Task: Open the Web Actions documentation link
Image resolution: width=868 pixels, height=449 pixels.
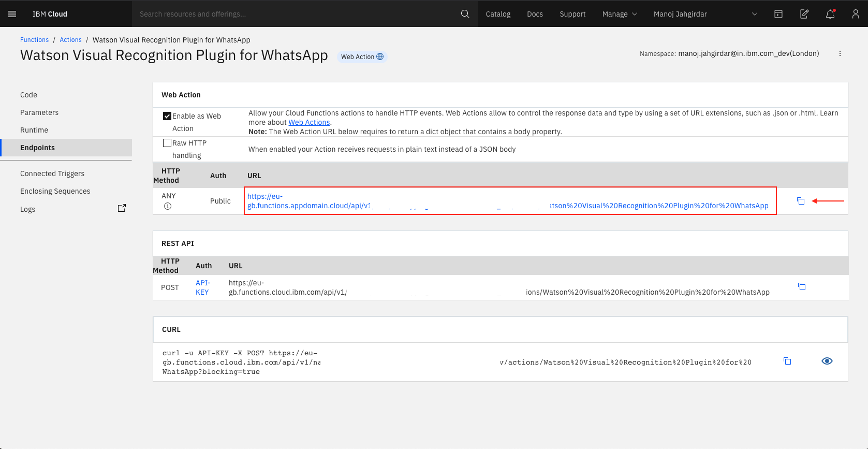Action: [x=309, y=122]
